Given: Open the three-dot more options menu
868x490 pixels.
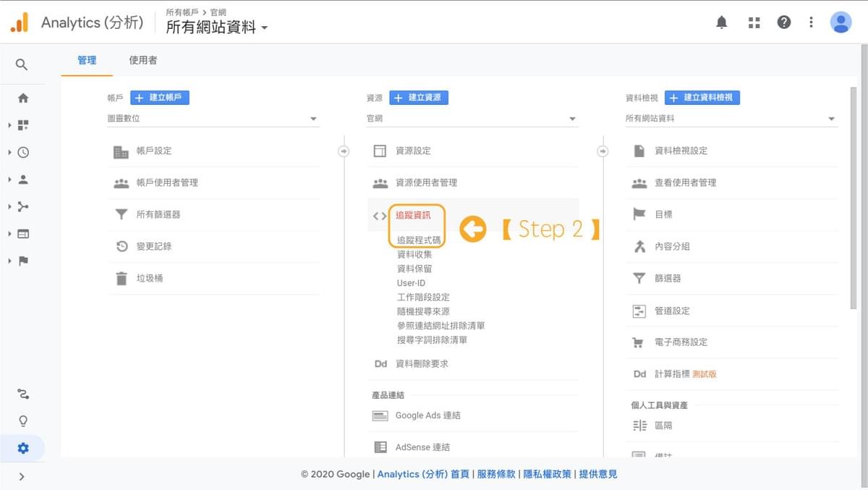Looking at the screenshot, I should [811, 22].
